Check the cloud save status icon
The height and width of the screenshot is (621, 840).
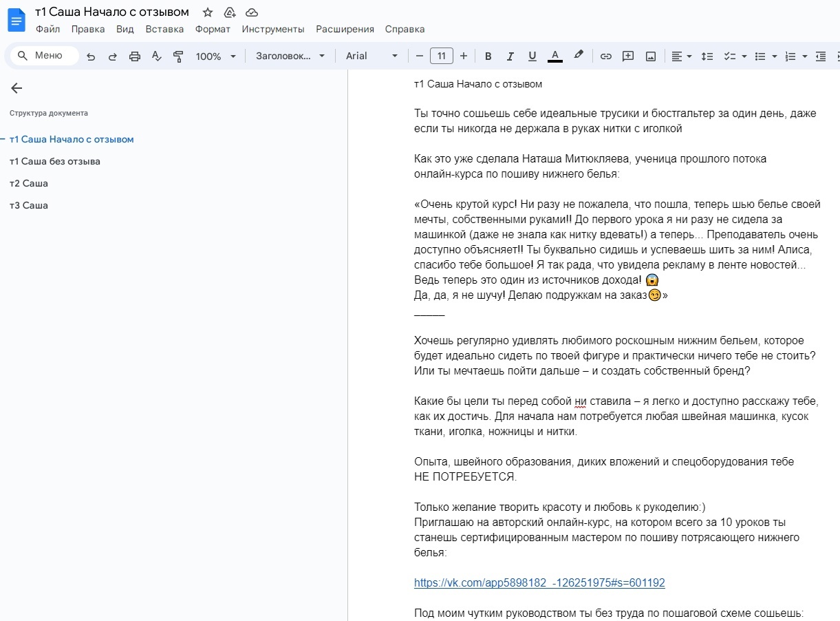point(252,12)
